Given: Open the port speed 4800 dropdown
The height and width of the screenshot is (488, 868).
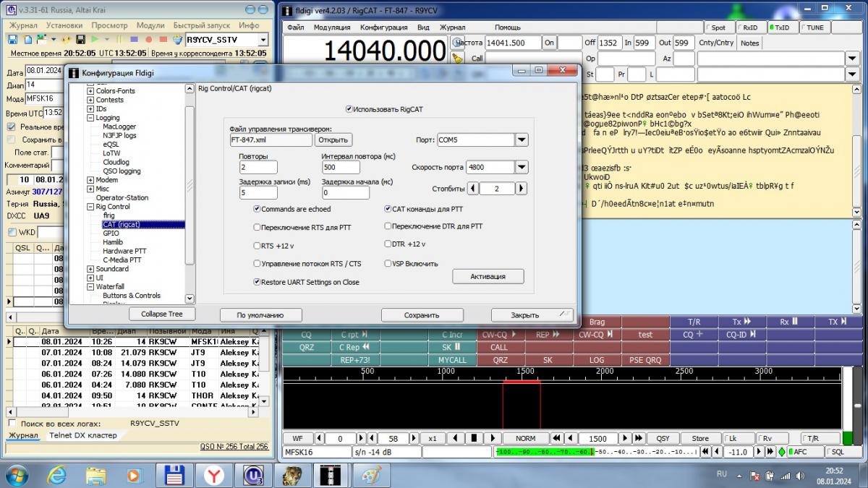Looking at the screenshot, I should click(x=522, y=167).
